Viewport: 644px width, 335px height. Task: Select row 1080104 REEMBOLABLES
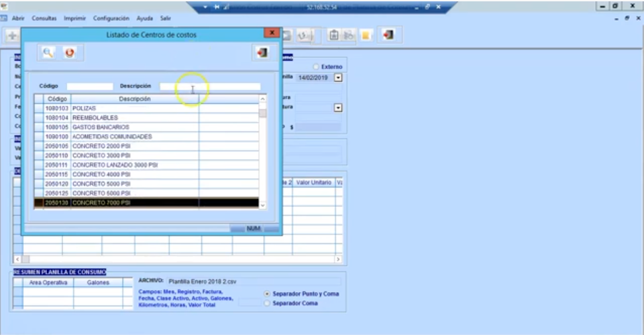tap(147, 118)
